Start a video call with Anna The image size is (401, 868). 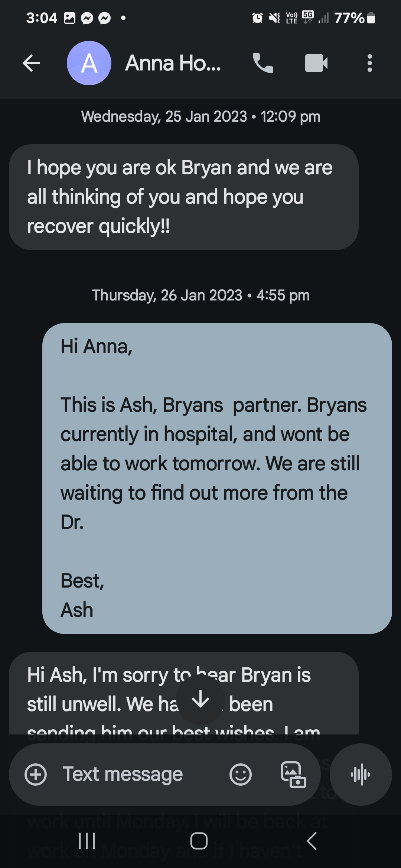[316, 63]
